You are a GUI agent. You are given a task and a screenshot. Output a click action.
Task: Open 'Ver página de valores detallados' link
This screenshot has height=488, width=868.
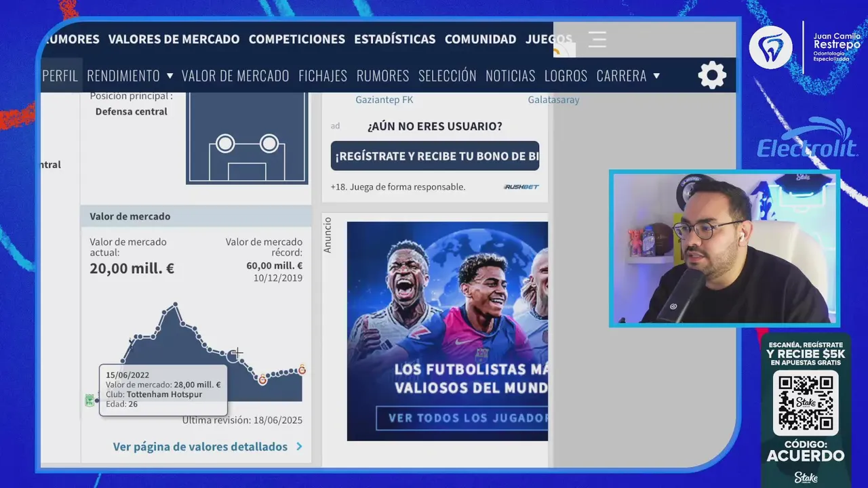200,447
